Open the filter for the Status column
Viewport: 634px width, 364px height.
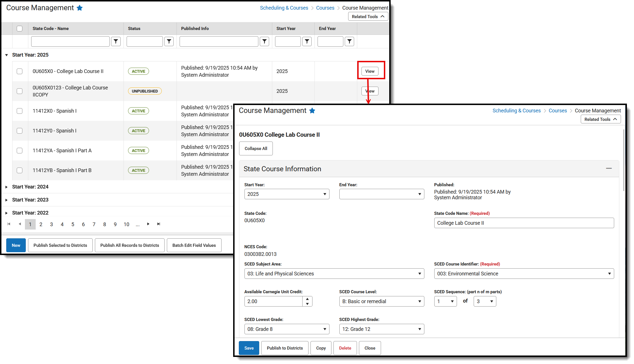click(169, 41)
